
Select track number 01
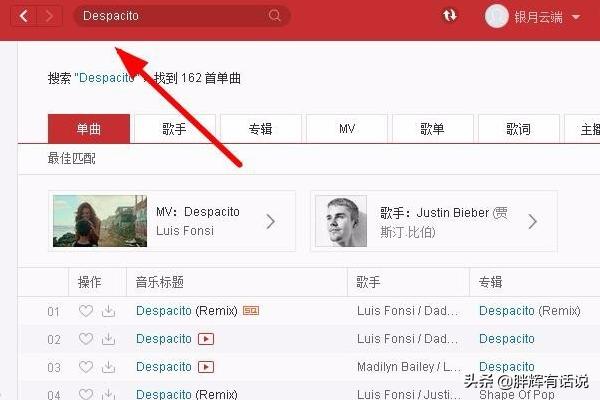(x=54, y=312)
